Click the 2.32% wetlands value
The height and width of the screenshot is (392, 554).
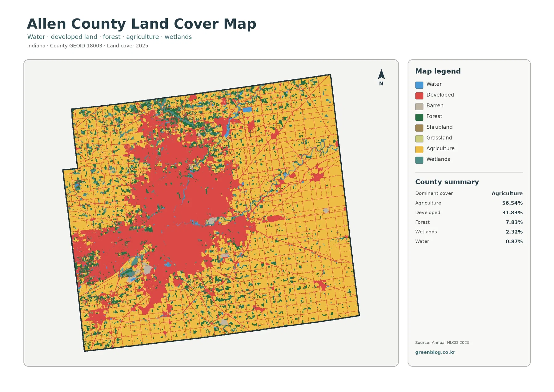514,232
